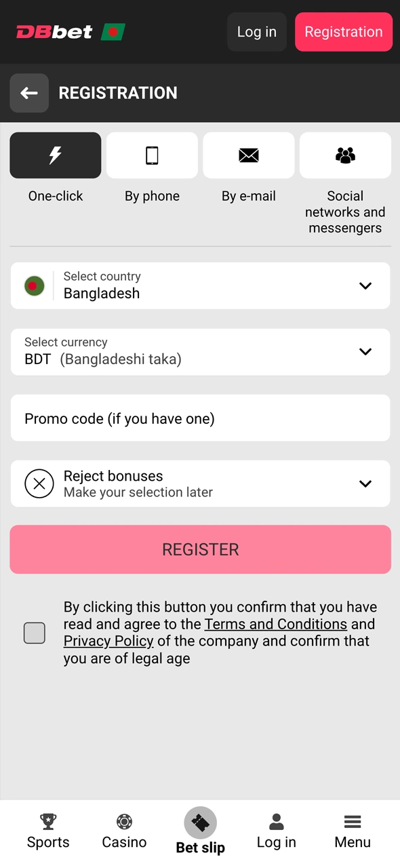The image size is (400, 868).
Task: Click the Promo code input field
Action: [200, 418]
